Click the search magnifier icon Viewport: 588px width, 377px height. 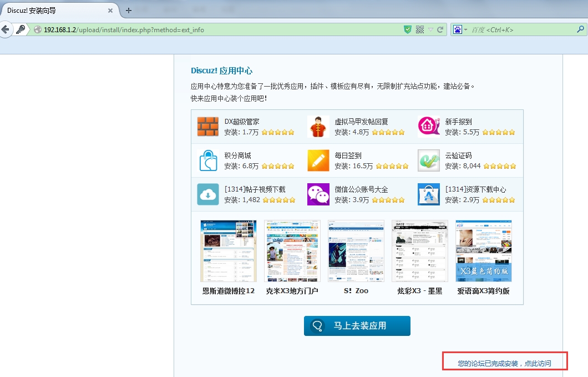(580, 29)
